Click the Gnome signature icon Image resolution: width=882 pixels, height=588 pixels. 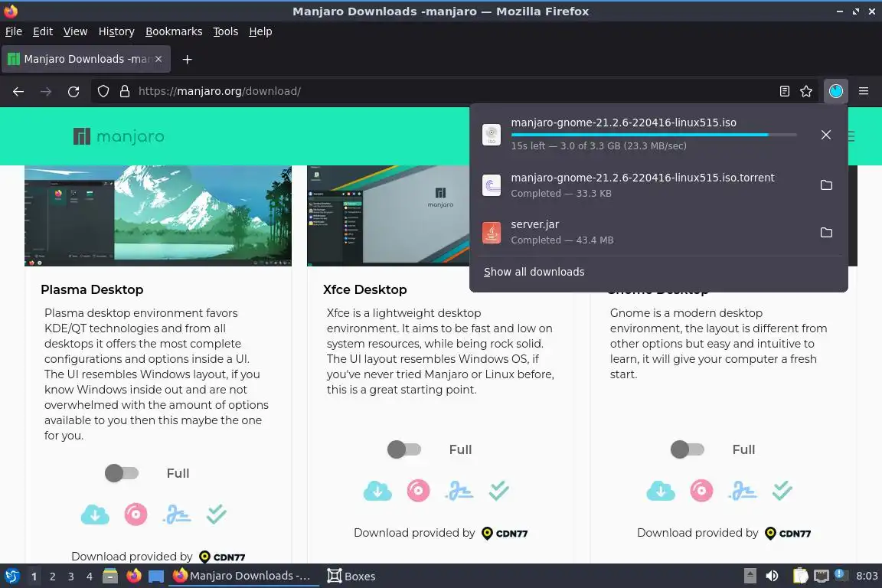click(743, 491)
